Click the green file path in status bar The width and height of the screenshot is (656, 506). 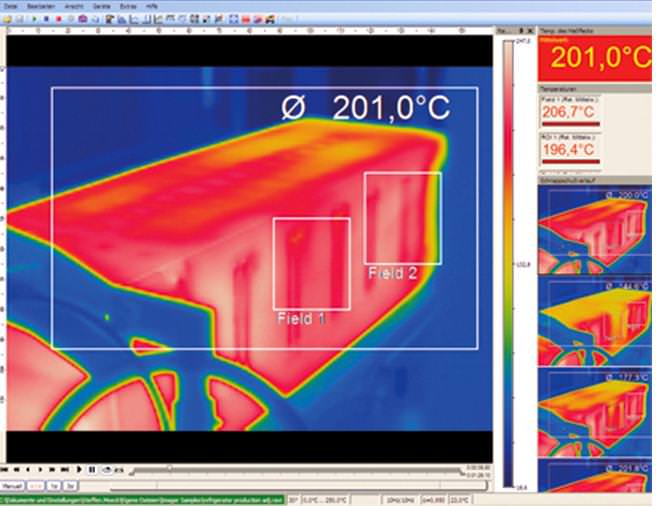(142, 500)
